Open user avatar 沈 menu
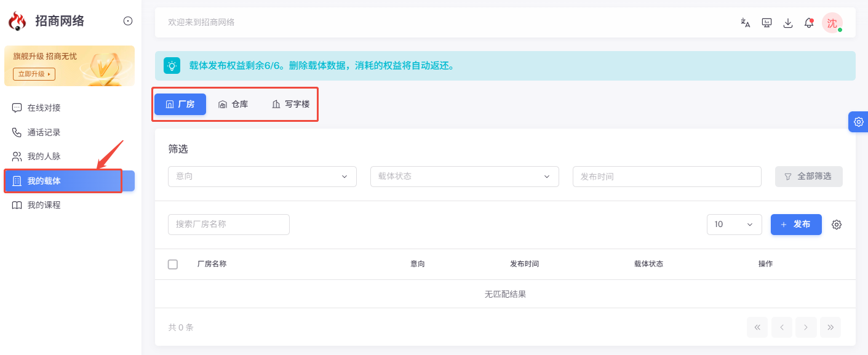This screenshot has width=868, height=355. click(832, 23)
